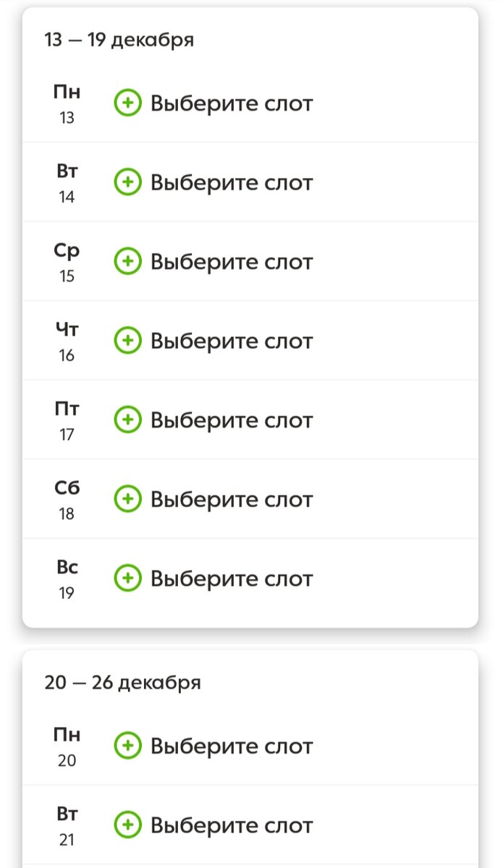Open slot picker for Saturday 18

pyautogui.click(x=232, y=498)
